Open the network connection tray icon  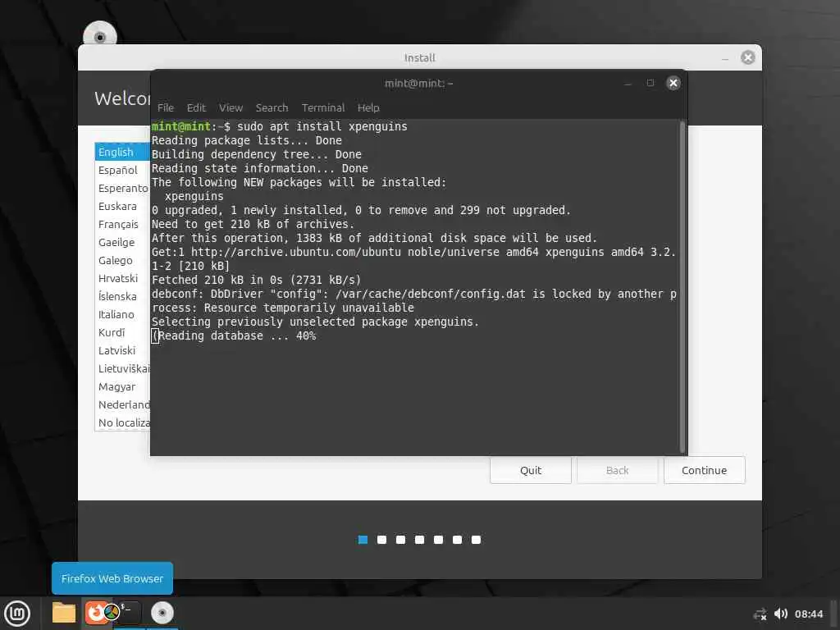(x=760, y=614)
